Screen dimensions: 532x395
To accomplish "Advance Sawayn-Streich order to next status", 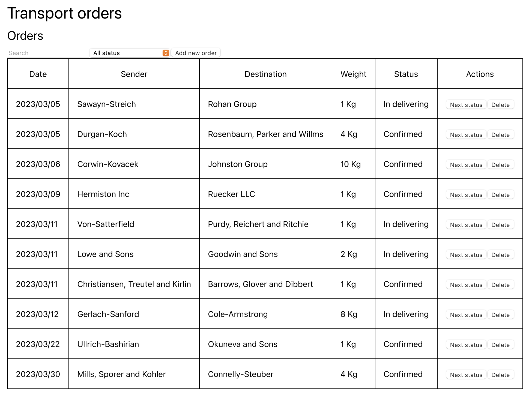I will (x=466, y=105).
